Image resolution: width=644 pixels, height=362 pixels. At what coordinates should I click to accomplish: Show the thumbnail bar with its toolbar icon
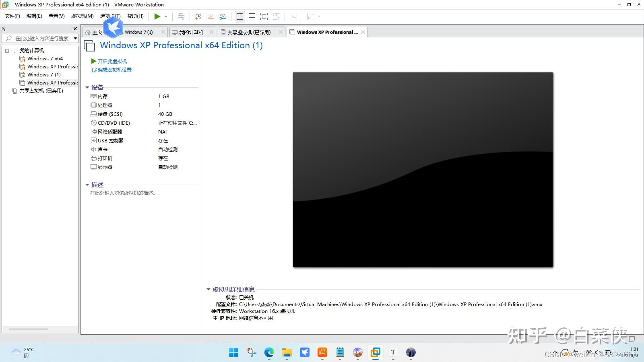pos(252,16)
